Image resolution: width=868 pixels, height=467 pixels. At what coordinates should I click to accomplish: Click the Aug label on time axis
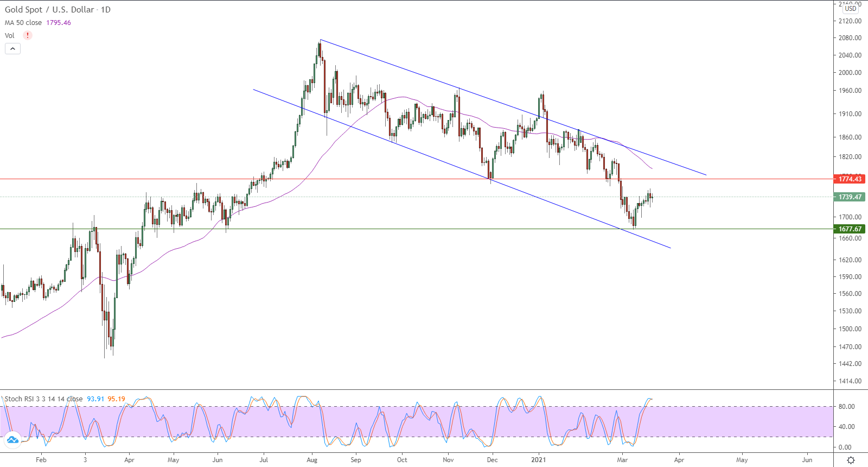pos(312,460)
